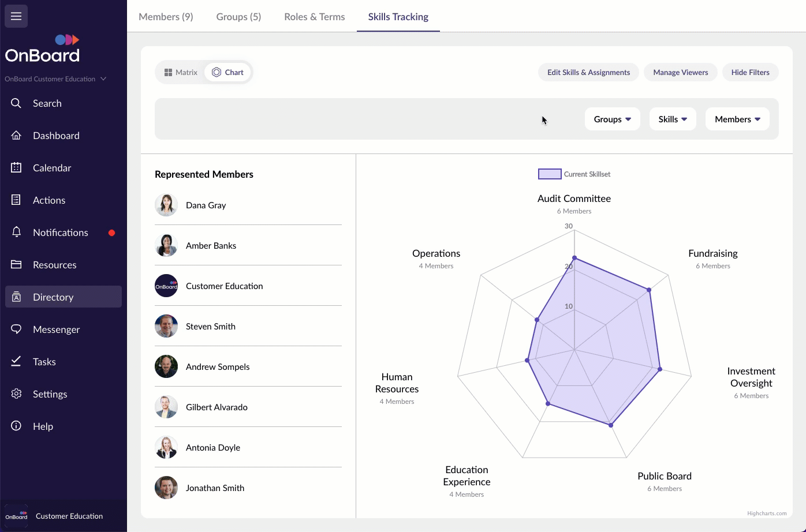Click the hamburger menu icon
806x532 pixels.
(x=16, y=16)
